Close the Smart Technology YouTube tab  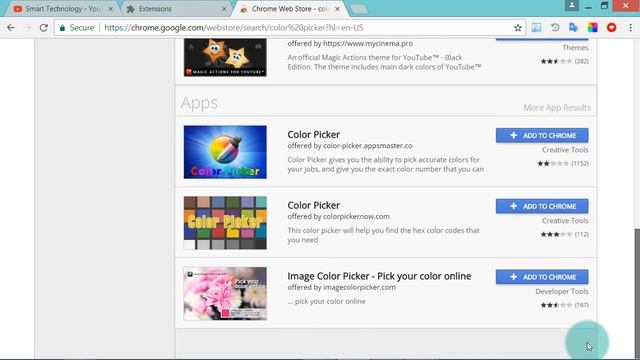point(111,9)
